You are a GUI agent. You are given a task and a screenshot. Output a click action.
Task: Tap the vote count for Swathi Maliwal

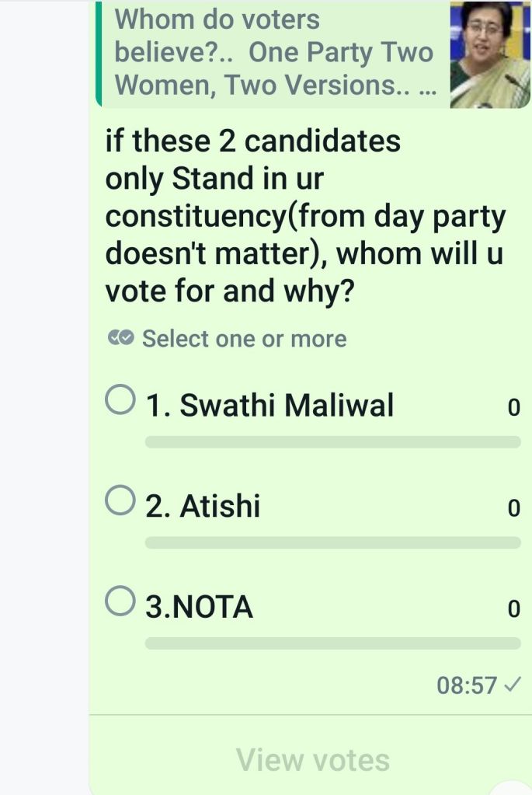click(512, 407)
